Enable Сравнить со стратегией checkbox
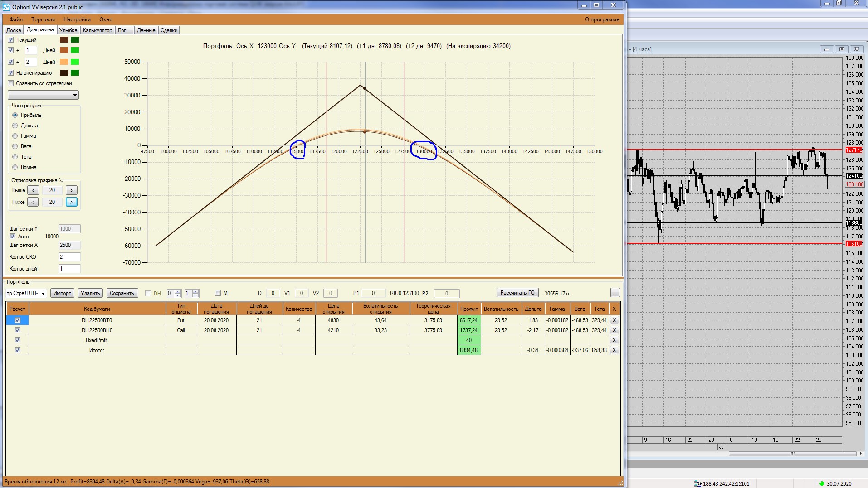 coord(11,83)
